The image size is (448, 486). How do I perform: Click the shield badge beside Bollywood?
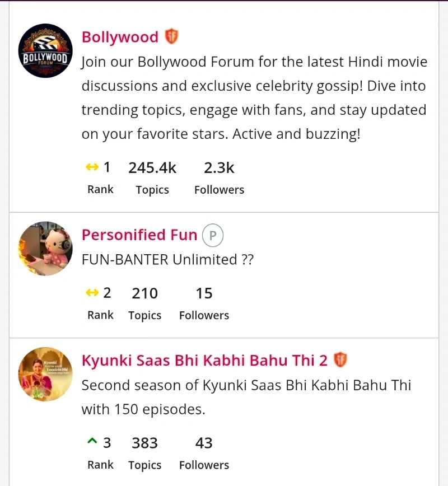171,37
